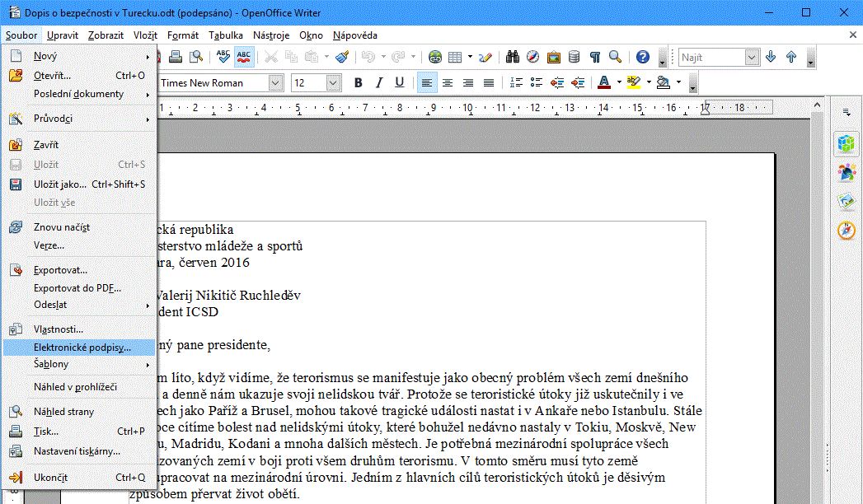Click the Insert Table icon
This screenshot has width=863, height=504.
coord(455,57)
